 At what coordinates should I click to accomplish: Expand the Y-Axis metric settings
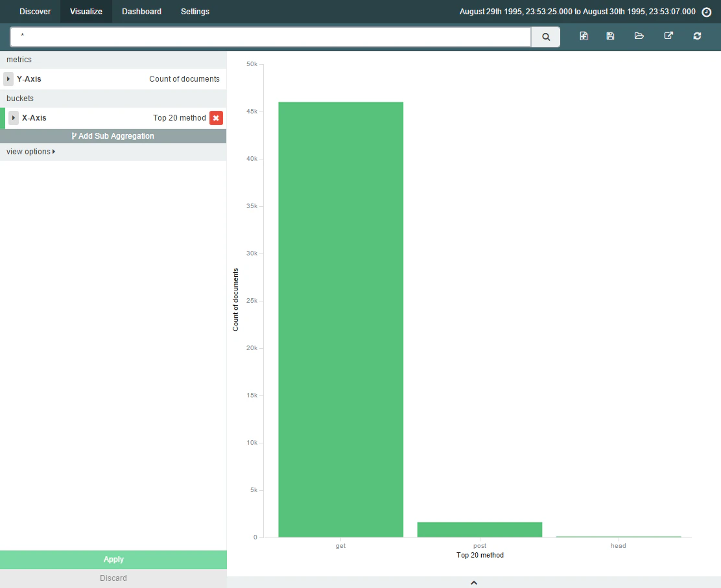click(8, 79)
